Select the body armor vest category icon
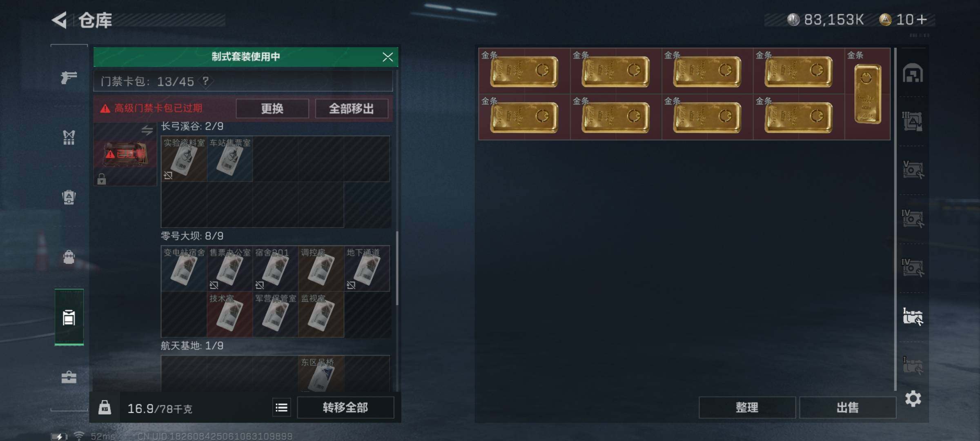 pos(69,137)
